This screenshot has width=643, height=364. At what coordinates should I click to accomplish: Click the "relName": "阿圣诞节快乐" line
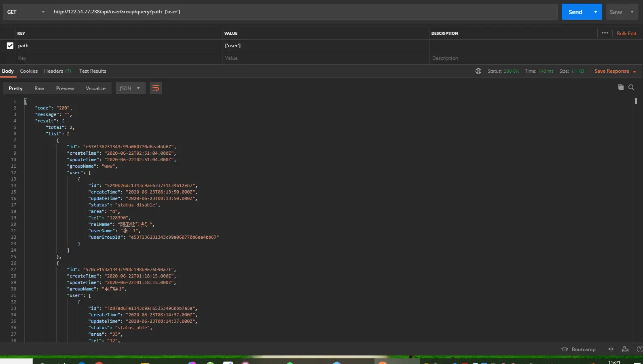click(121, 224)
